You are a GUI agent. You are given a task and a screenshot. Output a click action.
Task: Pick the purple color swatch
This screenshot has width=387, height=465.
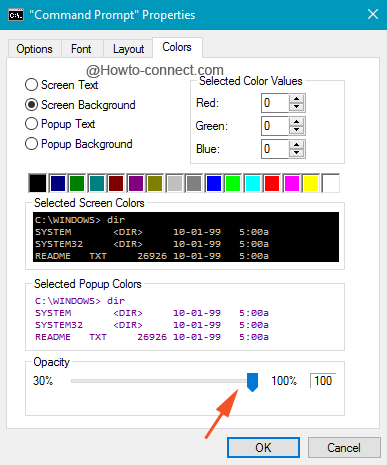coord(136,183)
